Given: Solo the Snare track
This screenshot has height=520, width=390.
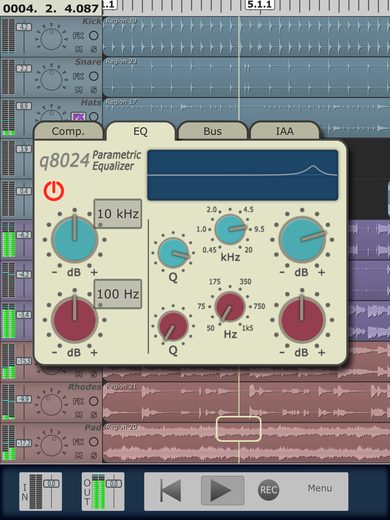Looking at the screenshot, I should coord(94,90).
